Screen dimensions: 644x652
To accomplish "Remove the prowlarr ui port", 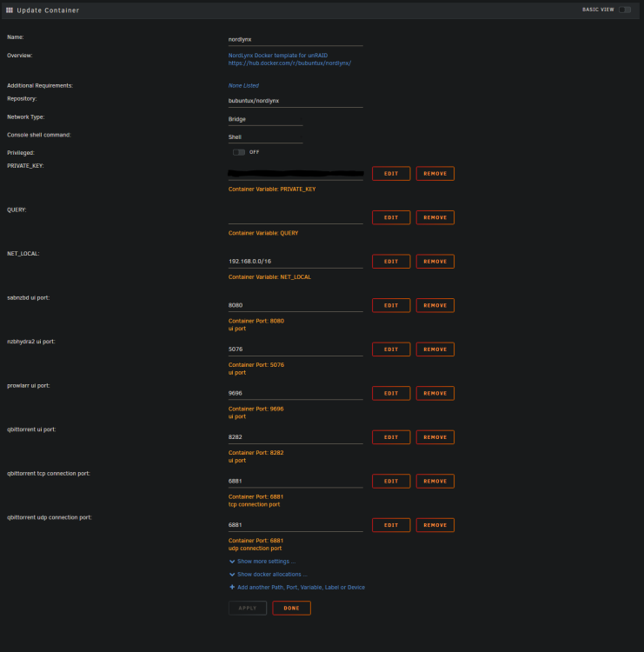I will click(x=435, y=393).
